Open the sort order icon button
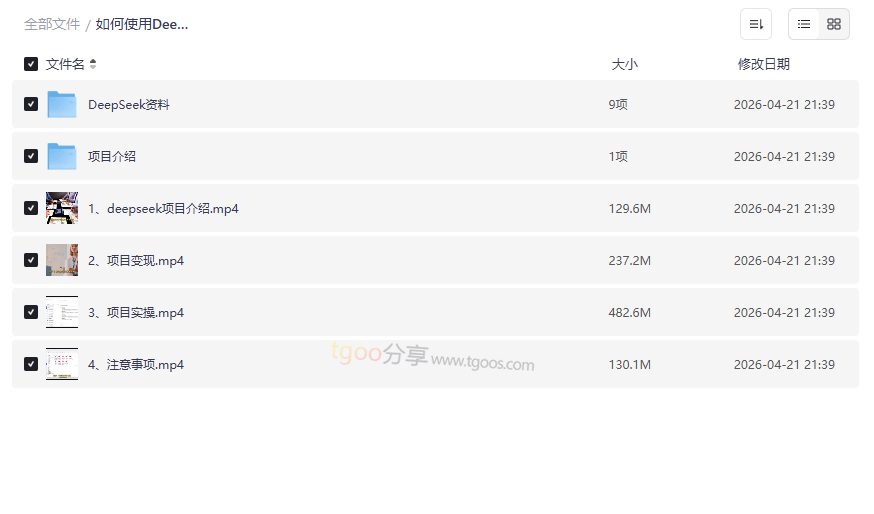 [x=756, y=24]
